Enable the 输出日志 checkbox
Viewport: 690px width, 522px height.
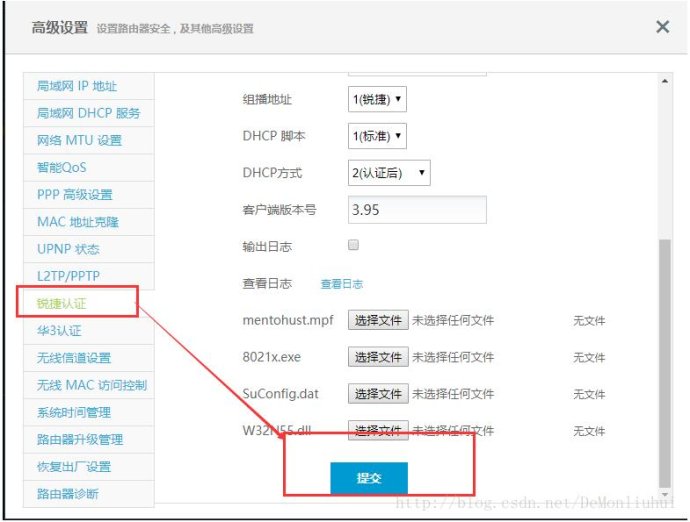click(353, 245)
